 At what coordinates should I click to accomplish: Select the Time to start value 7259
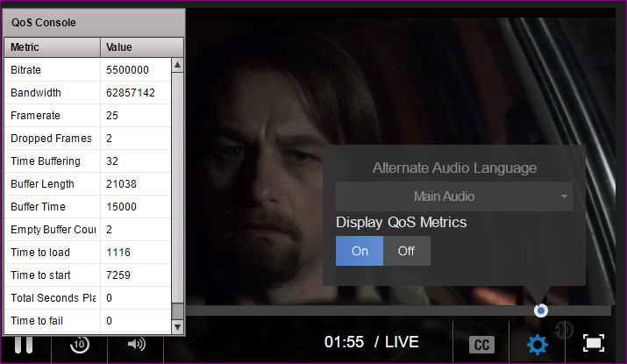click(x=118, y=275)
